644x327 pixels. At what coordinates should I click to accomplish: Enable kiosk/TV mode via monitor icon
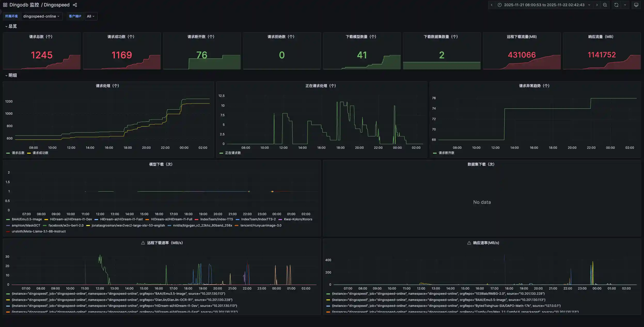[x=637, y=5]
